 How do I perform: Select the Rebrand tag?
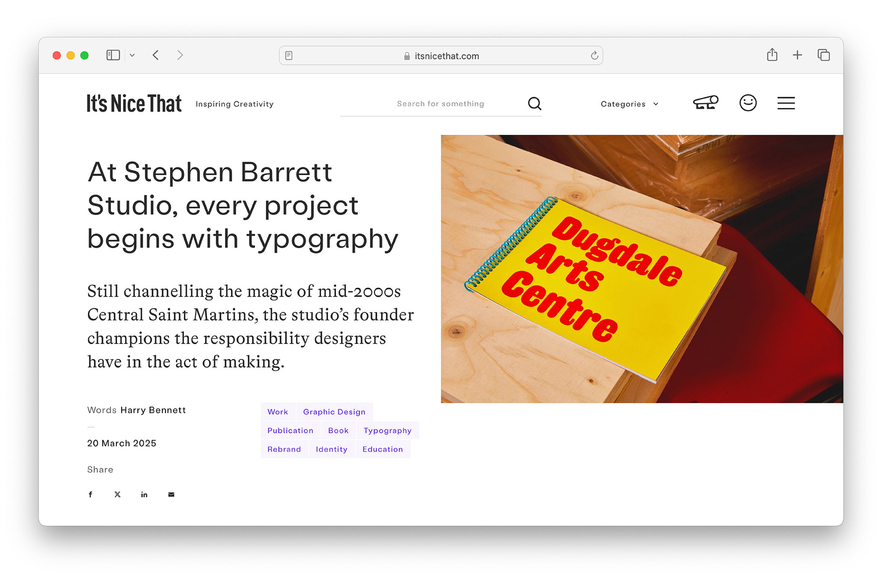[284, 449]
